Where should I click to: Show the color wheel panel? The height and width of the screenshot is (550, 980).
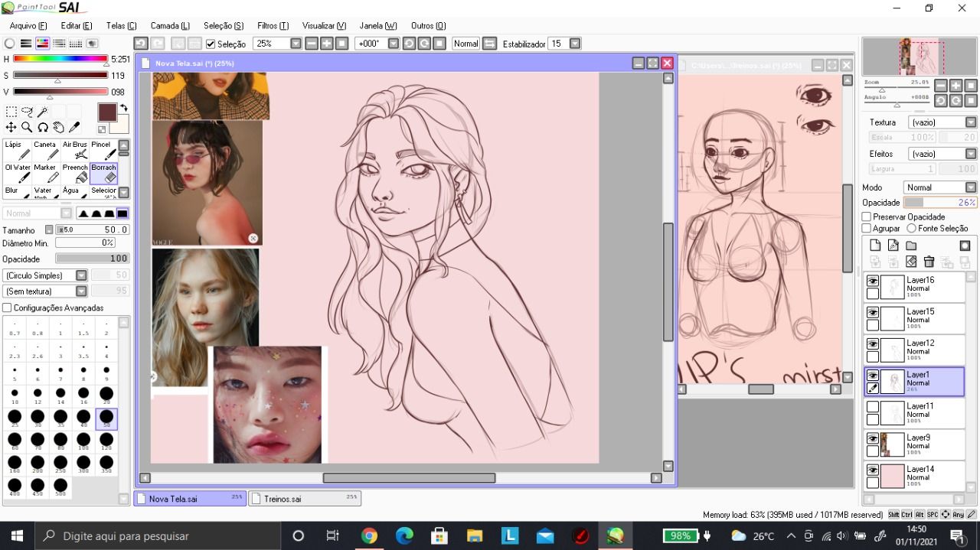tap(9, 44)
